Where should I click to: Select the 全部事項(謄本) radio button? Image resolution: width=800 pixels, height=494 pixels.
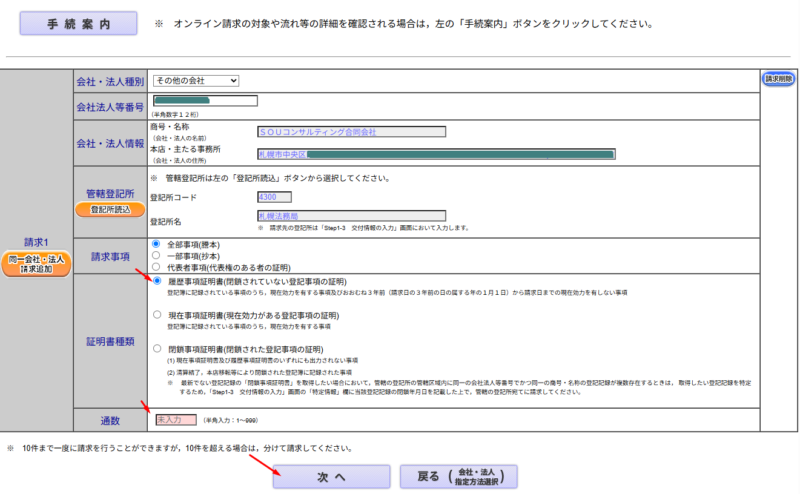click(x=155, y=243)
